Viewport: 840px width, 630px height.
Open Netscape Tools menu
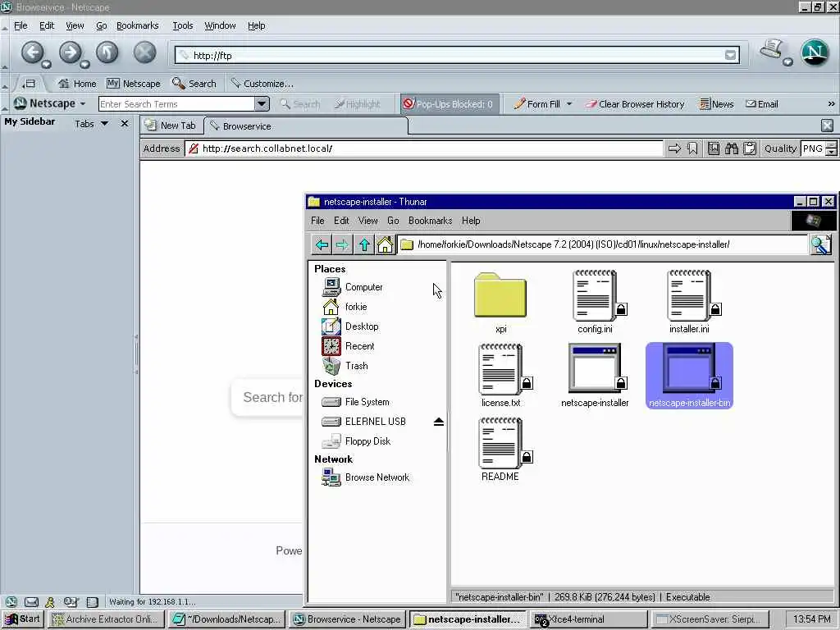183,25
